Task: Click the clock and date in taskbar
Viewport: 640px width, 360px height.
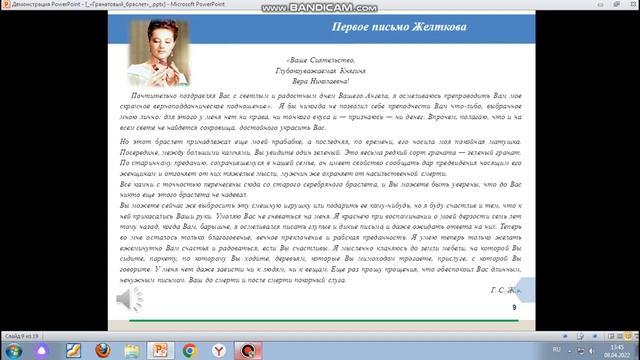Action: 617,351
